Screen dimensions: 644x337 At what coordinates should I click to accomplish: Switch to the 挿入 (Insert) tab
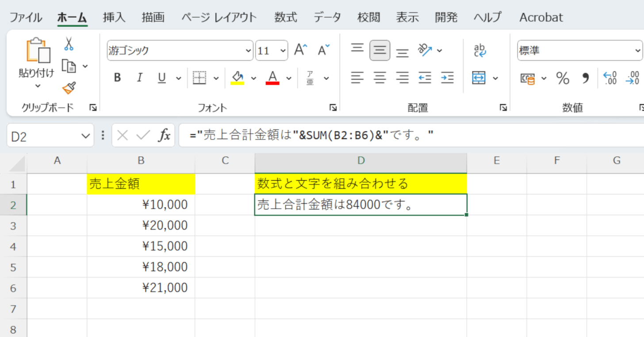(114, 18)
